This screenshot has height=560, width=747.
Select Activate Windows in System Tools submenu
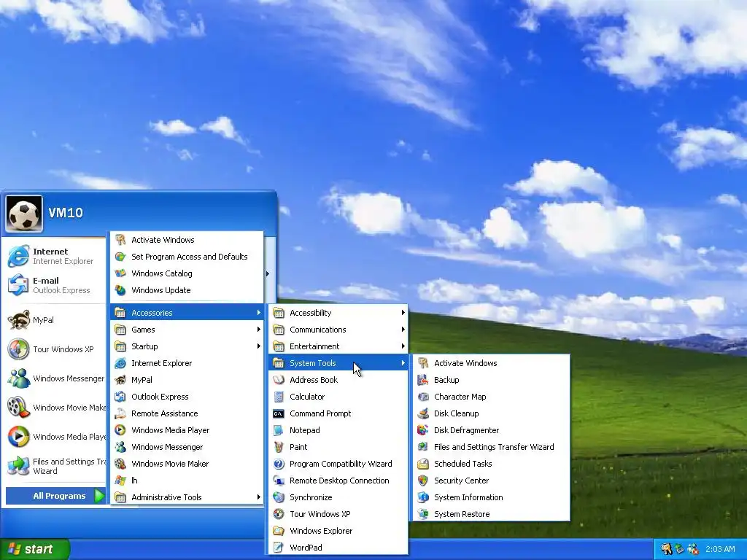point(491,363)
